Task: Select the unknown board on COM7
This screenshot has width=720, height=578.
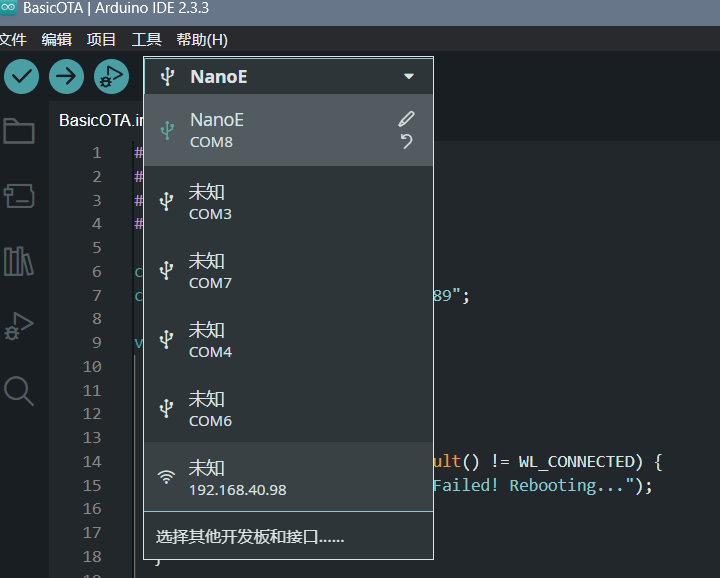Action: click(x=289, y=270)
